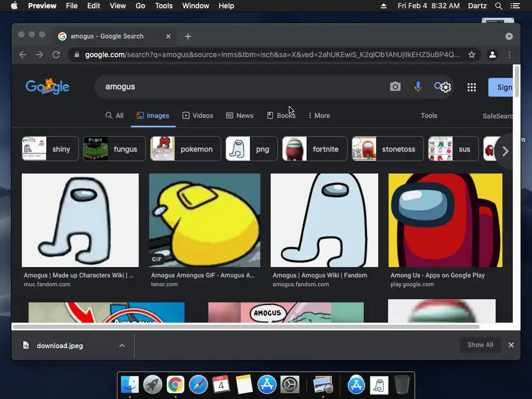This screenshot has width=532, height=399.
Task: Open Safari from the Dock
Action: tap(198, 385)
